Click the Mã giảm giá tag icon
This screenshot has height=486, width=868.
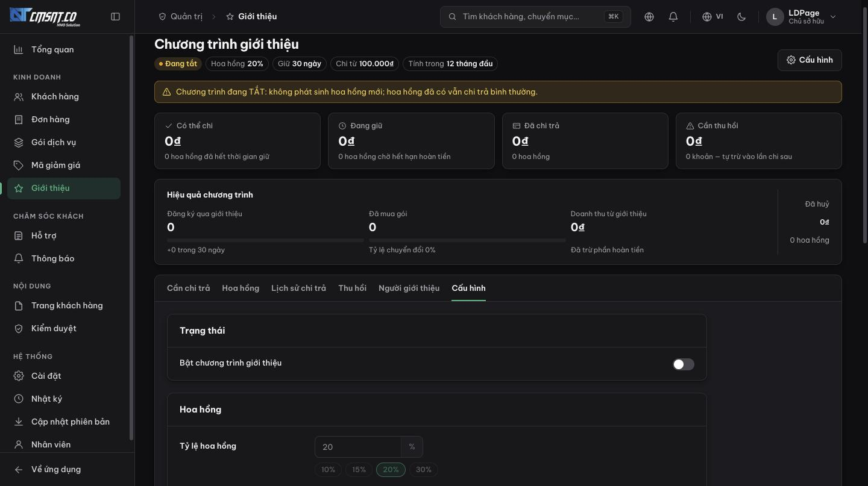coord(19,165)
